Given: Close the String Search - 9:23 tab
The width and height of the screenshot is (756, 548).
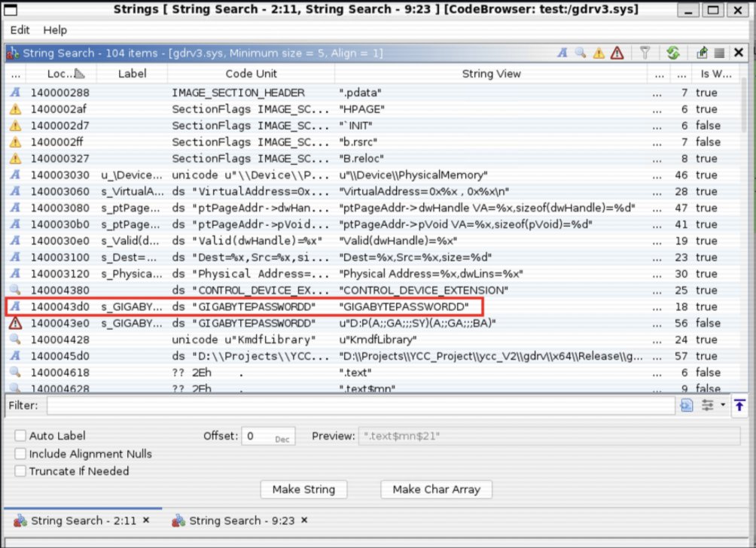Looking at the screenshot, I should point(304,520).
